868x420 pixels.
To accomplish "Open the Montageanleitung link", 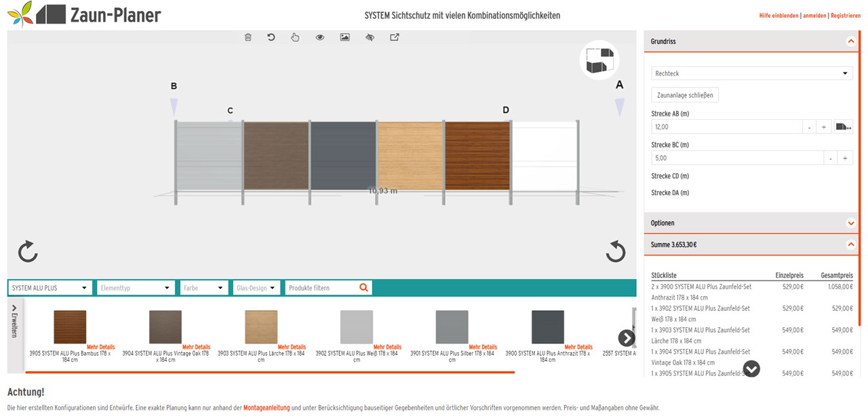I will tap(267, 408).
